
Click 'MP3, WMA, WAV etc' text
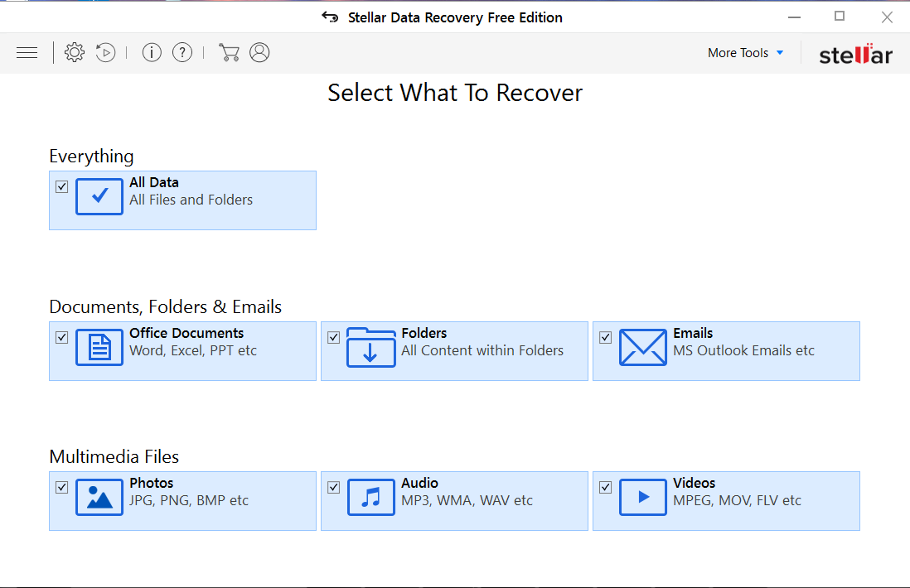pos(467,501)
